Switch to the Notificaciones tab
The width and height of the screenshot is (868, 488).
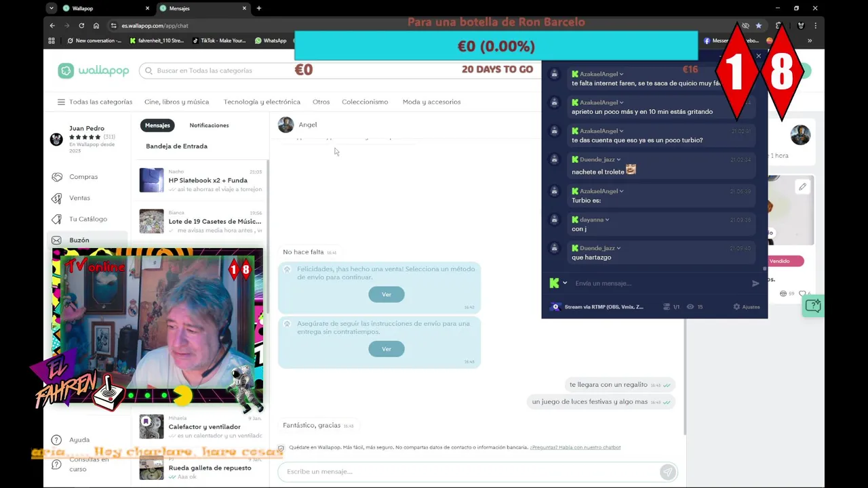coord(209,125)
